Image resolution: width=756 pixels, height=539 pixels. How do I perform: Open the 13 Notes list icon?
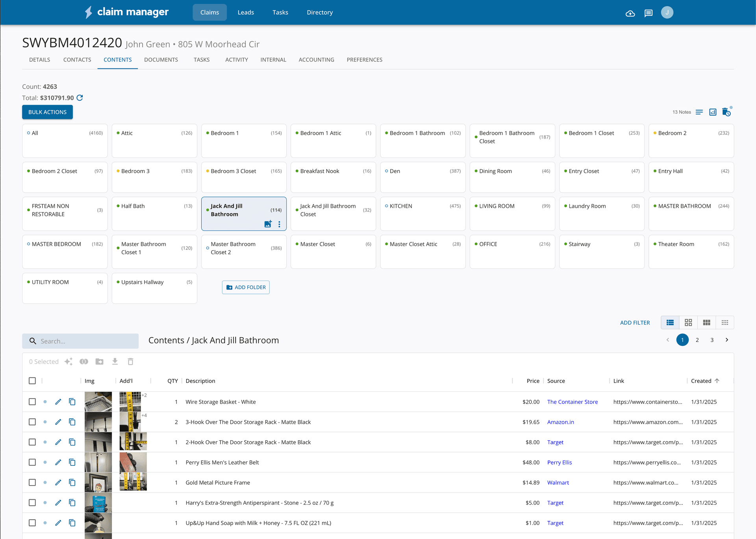point(699,112)
